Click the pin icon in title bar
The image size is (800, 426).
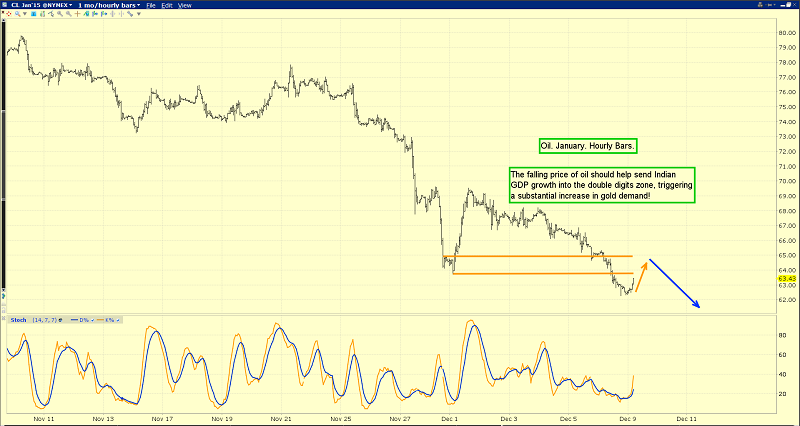pos(770,5)
